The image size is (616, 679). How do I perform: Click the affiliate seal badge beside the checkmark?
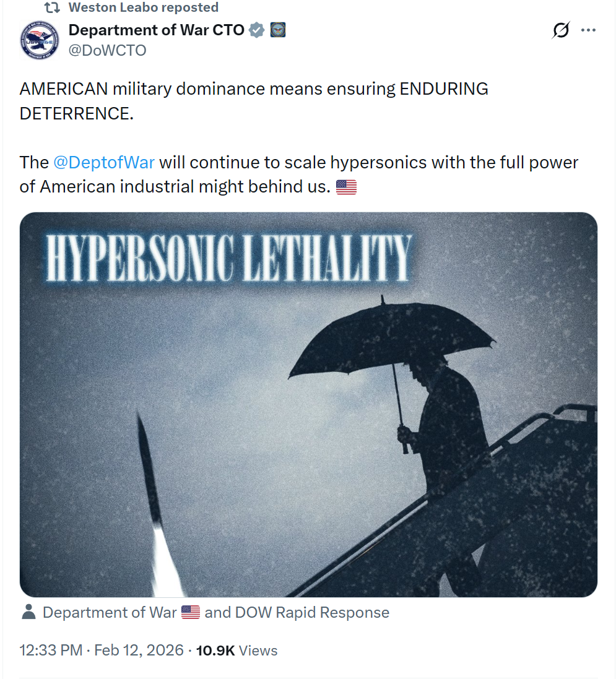[x=277, y=30]
